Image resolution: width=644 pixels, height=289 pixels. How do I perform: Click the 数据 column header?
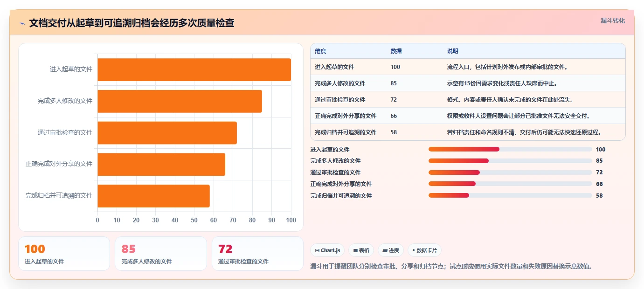396,51
